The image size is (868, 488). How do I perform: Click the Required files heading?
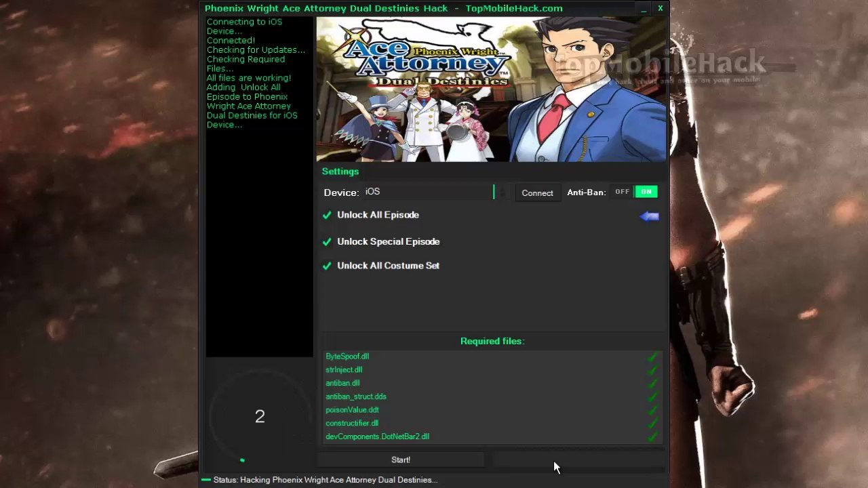click(x=492, y=341)
